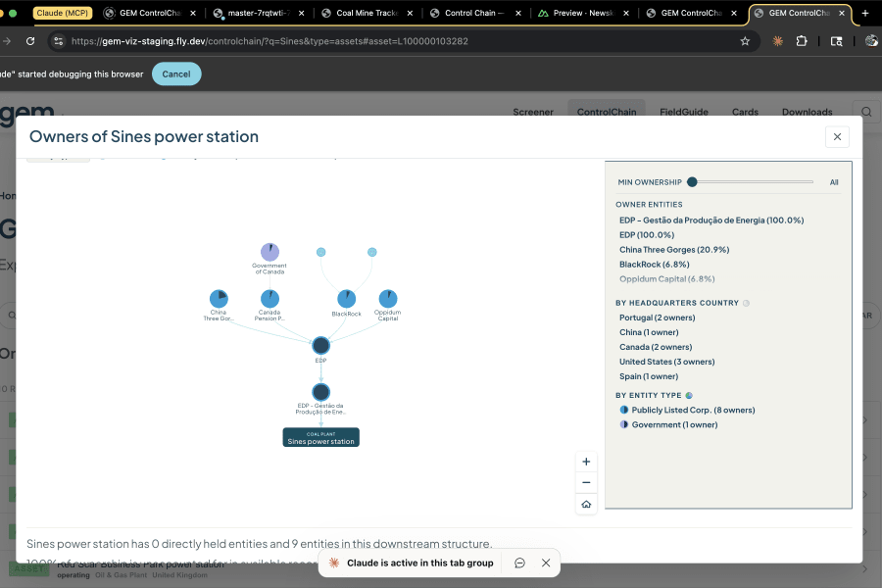882x588 pixels.
Task: Zoom in with the plus button
Action: point(586,462)
